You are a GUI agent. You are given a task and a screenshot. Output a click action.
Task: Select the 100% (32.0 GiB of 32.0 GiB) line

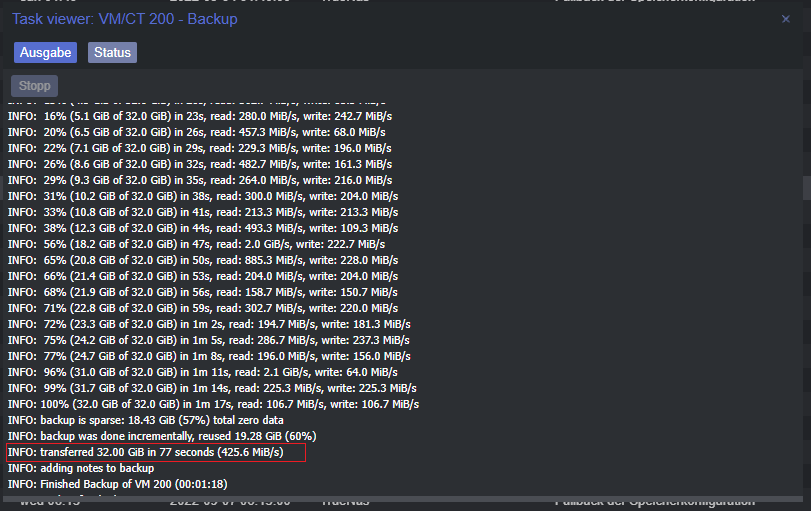[x=213, y=405]
